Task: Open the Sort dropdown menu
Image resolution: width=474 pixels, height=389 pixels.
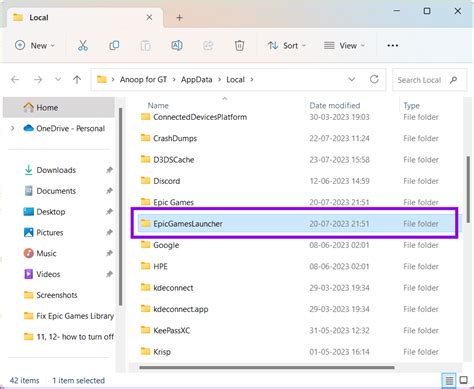Action: click(287, 45)
